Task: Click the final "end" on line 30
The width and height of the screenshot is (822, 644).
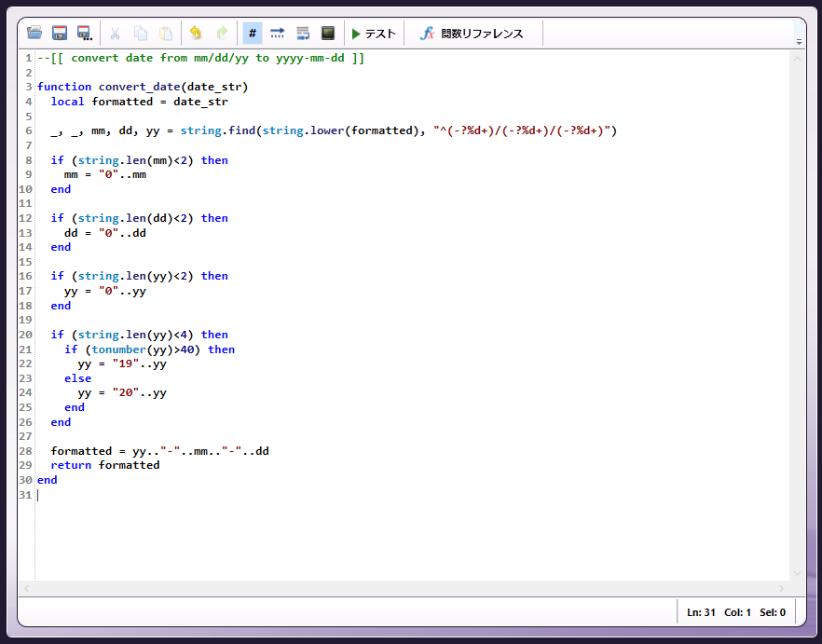Action: 48,479
